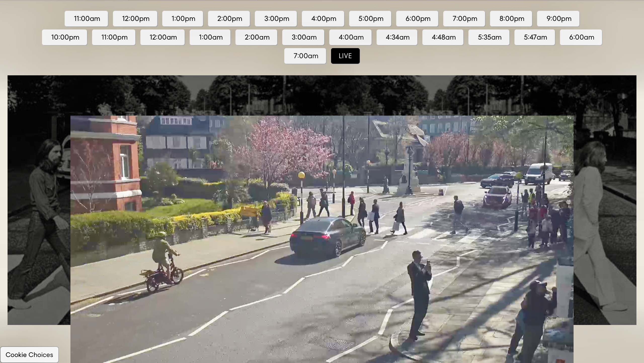Switch to the 12:00am recording
Screen dimensions: 644x363
click(x=163, y=37)
